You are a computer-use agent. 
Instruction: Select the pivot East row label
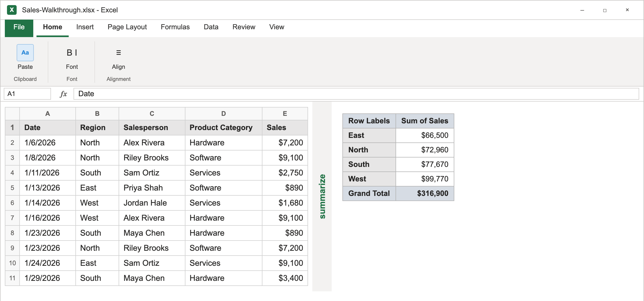click(369, 135)
